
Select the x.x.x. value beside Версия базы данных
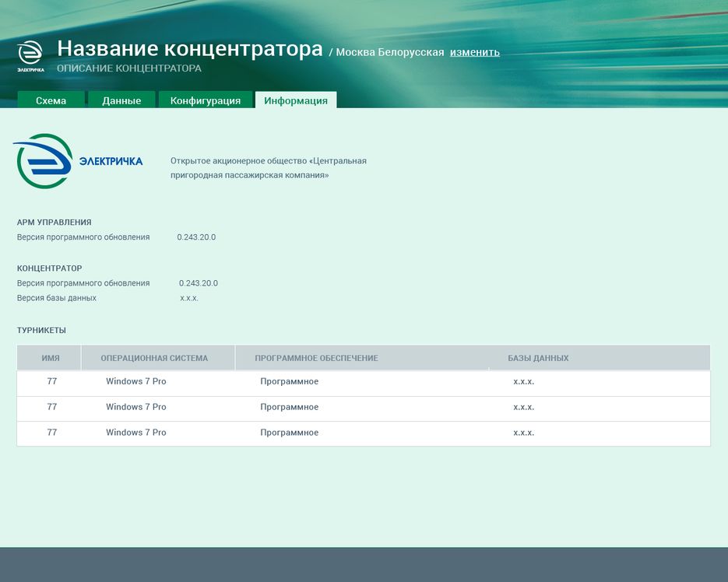pyautogui.click(x=189, y=298)
